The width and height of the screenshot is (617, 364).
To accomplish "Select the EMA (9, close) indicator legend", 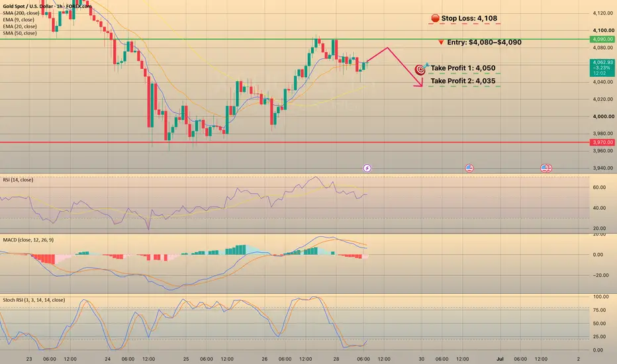I will 18,20.
